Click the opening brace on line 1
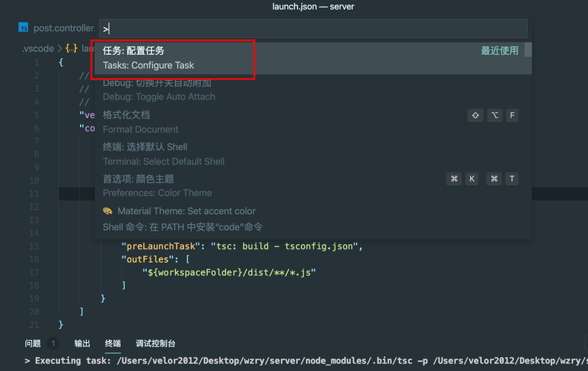This screenshot has width=588, height=371. (x=61, y=62)
